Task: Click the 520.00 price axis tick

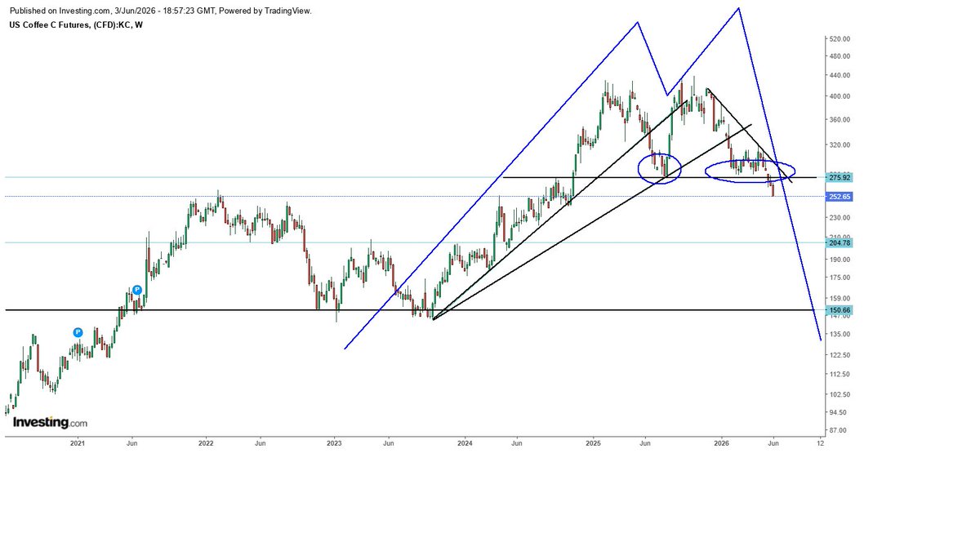Action: tap(841, 39)
